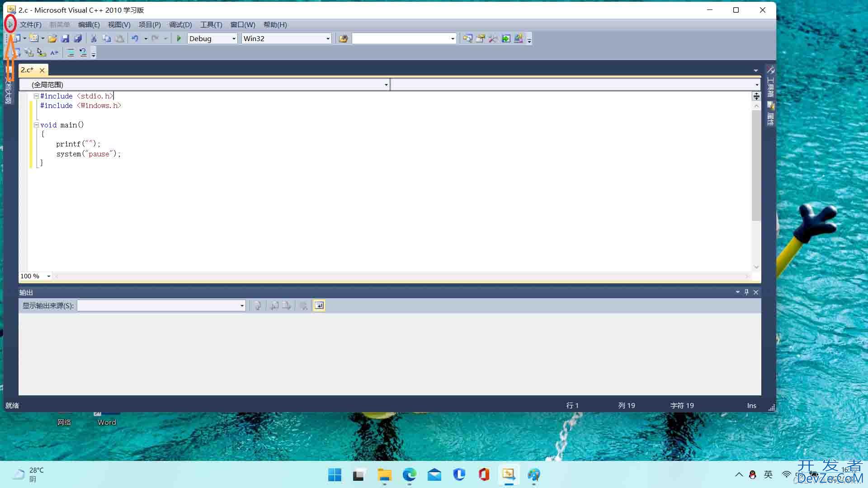
Task: Open the active documents list dropdown arrow
Action: point(755,70)
